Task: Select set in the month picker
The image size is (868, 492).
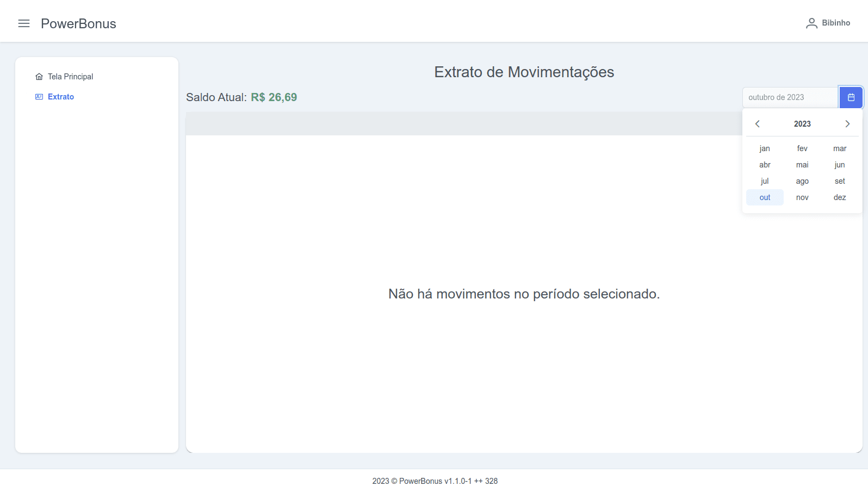Action: pos(840,181)
